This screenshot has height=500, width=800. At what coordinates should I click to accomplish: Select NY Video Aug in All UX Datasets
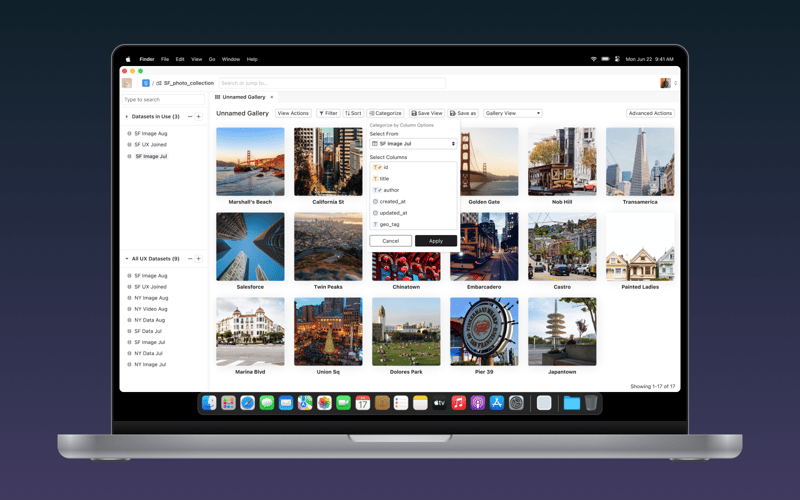point(151,309)
